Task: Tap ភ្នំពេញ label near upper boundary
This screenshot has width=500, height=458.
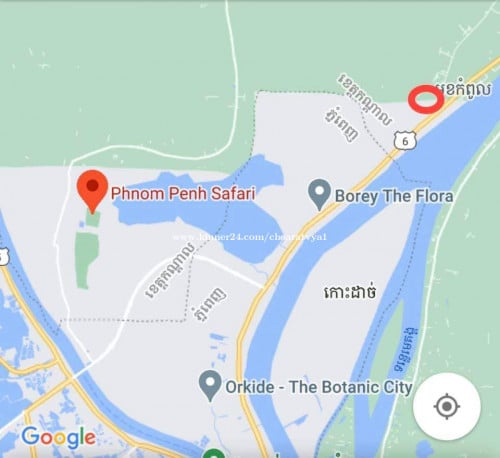Action: pyautogui.click(x=343, y=125)
